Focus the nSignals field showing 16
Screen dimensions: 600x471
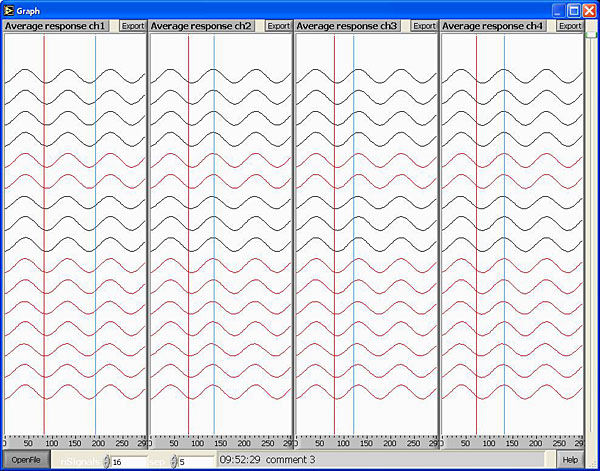(x=129, y=462)
